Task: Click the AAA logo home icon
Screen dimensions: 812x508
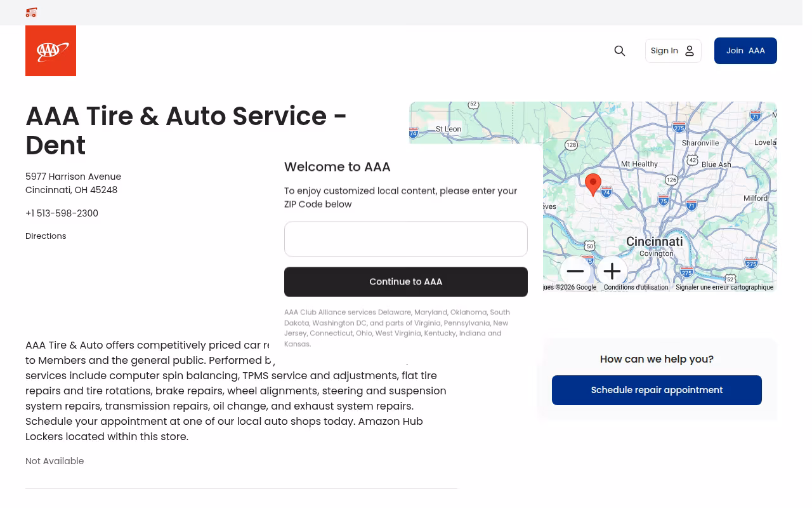Action: [51, 51]
